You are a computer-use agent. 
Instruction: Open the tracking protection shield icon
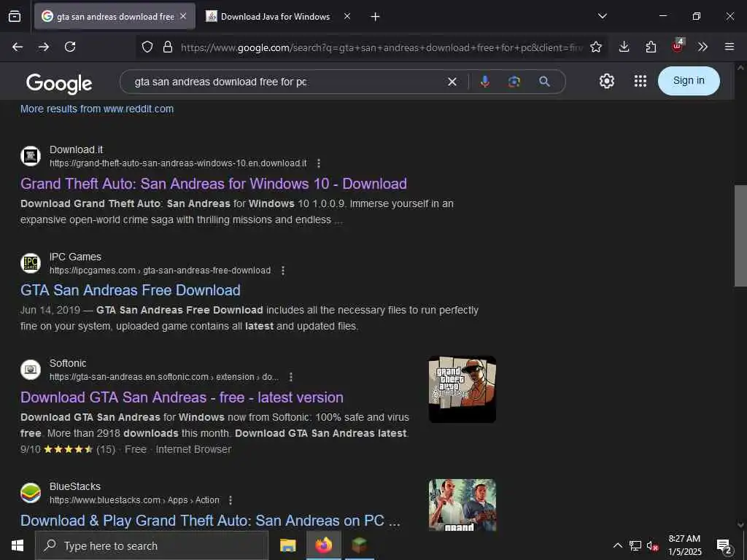click(x=147, y=47)
